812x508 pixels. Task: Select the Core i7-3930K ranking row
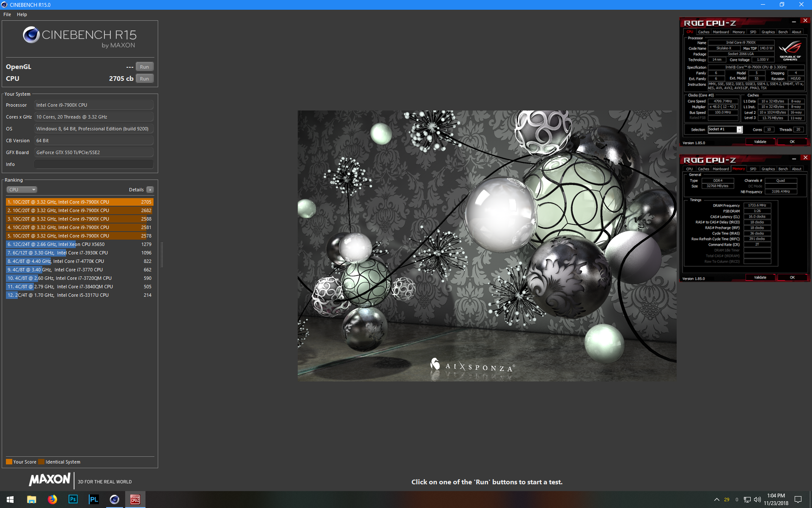[80, 253]
